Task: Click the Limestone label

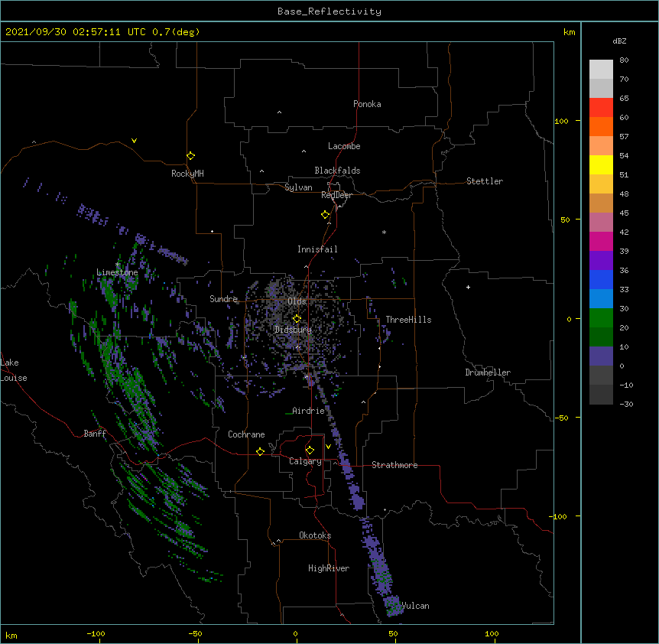Action: click(117, 272)
